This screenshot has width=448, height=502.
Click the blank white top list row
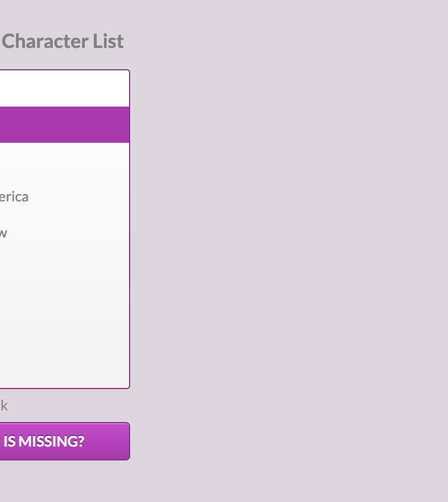tap(64, 89)
